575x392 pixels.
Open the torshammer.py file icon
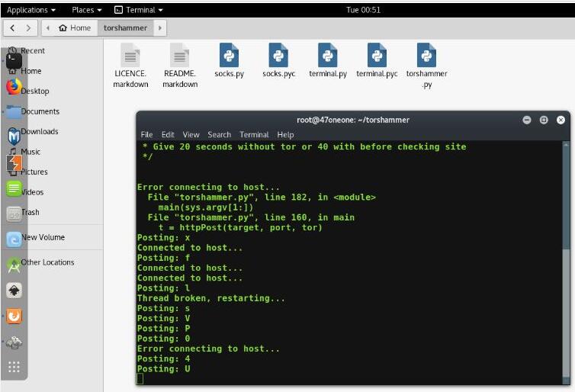(426, 56)
